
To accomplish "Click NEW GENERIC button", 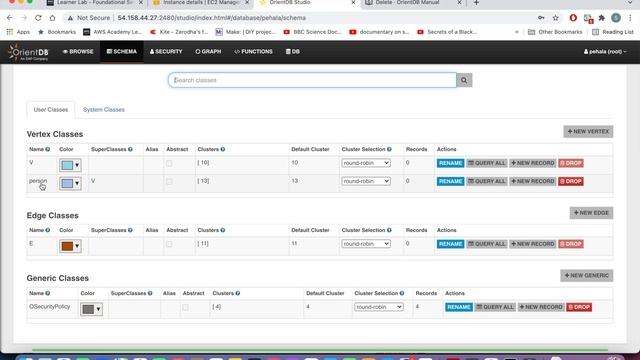I will (587, 276).
